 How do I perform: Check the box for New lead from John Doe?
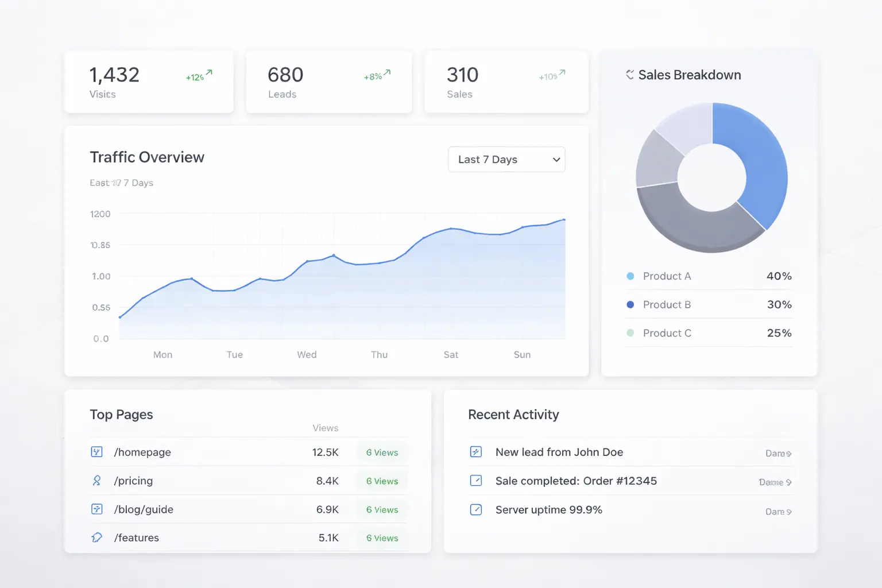click(476, 452)
